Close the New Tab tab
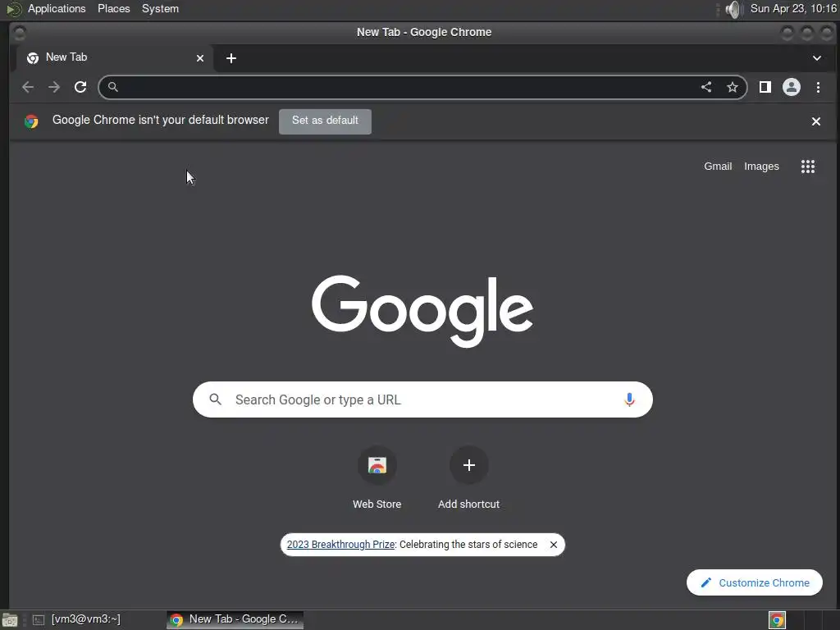The height and width of the screenshot is (630, 840). pyautogui.click(x=200, y=58)
